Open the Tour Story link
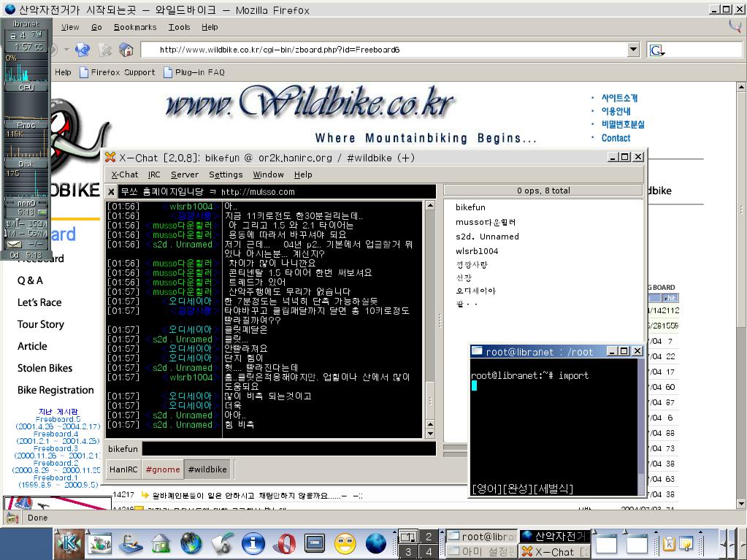The width and height of the screenshot is (747, 560). [x=41, y=324]
